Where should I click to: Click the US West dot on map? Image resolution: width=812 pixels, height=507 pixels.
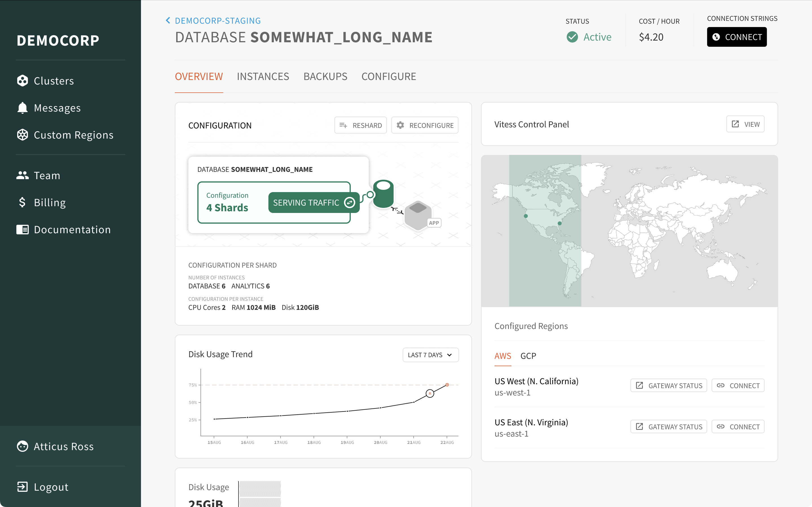[x=526, y=216]
